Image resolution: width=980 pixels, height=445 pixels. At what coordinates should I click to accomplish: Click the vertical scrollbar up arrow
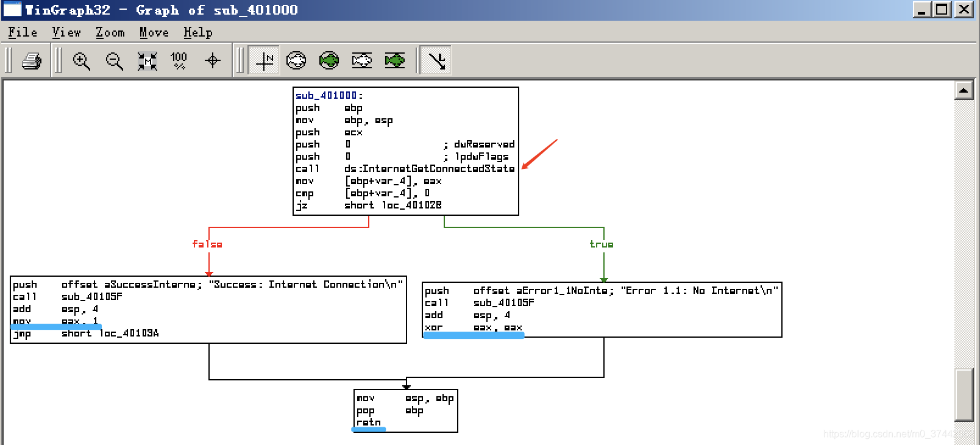click(964, 91)
